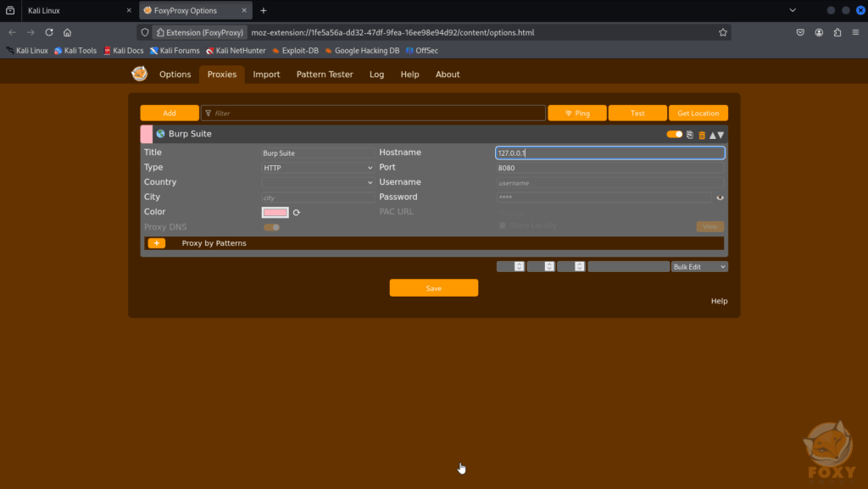Screen dimensions: 868x489
Task: Toggle the Proxy DNS switch
Action: [272, 227]
